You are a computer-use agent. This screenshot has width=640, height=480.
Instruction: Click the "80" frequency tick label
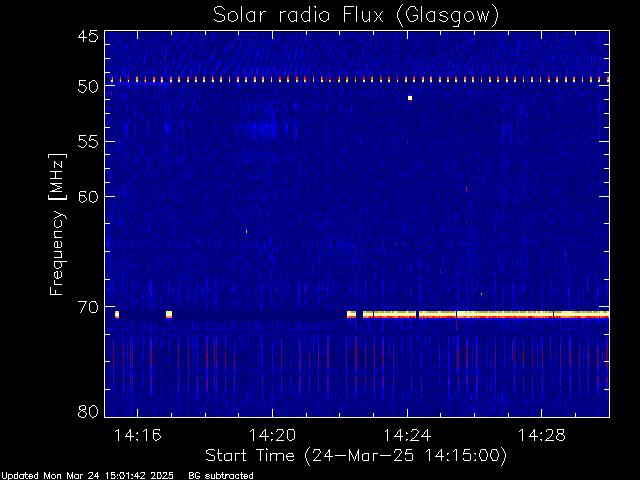pyautogui.click(x=88, y=411)
